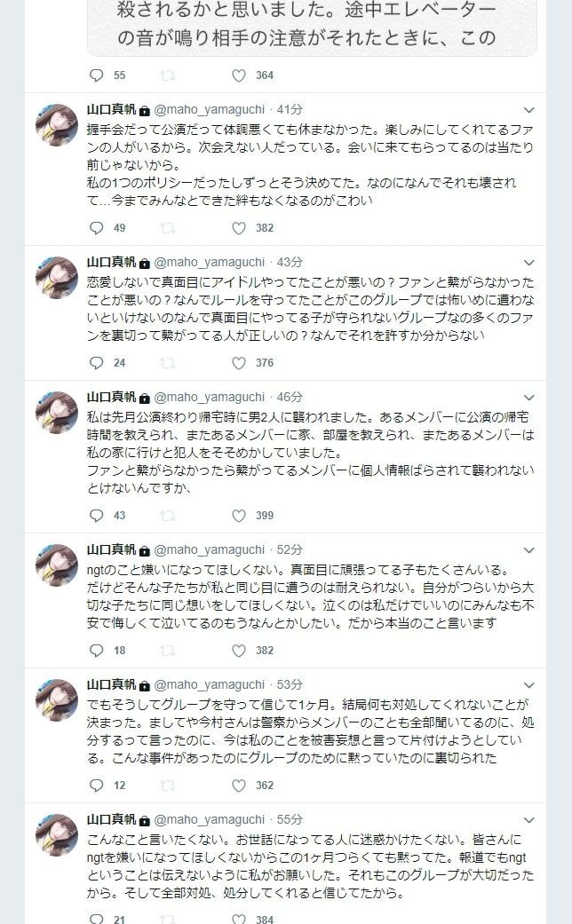Expand the options chevron on the 41分 tweet

(529, 110)
